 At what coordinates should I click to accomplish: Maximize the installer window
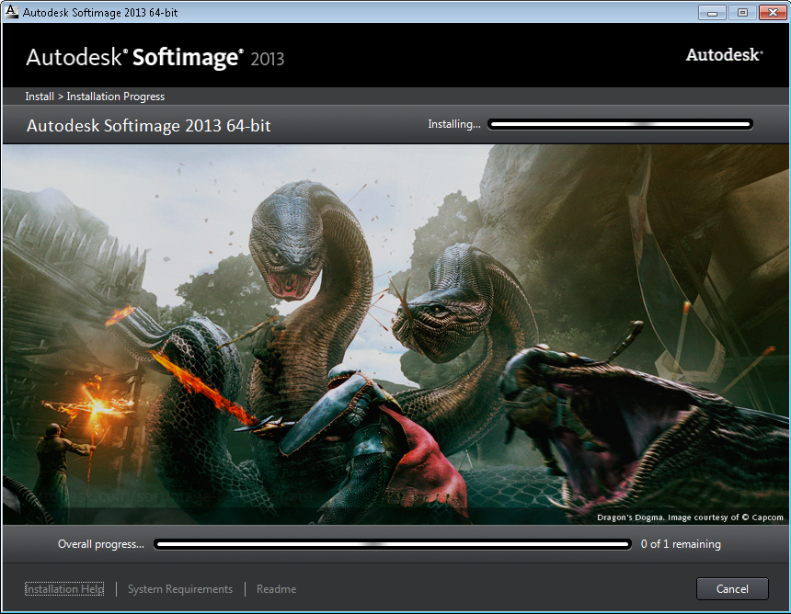[742, 11]
